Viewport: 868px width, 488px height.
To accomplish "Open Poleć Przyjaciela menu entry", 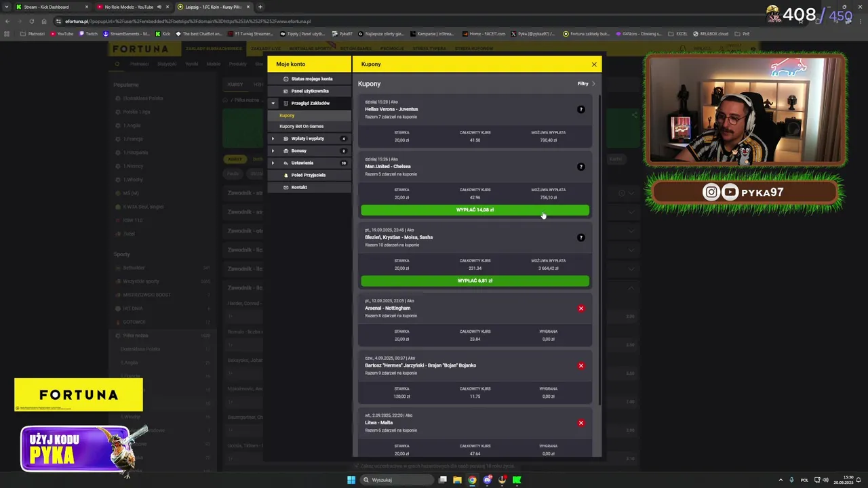I will click(309, 175).
